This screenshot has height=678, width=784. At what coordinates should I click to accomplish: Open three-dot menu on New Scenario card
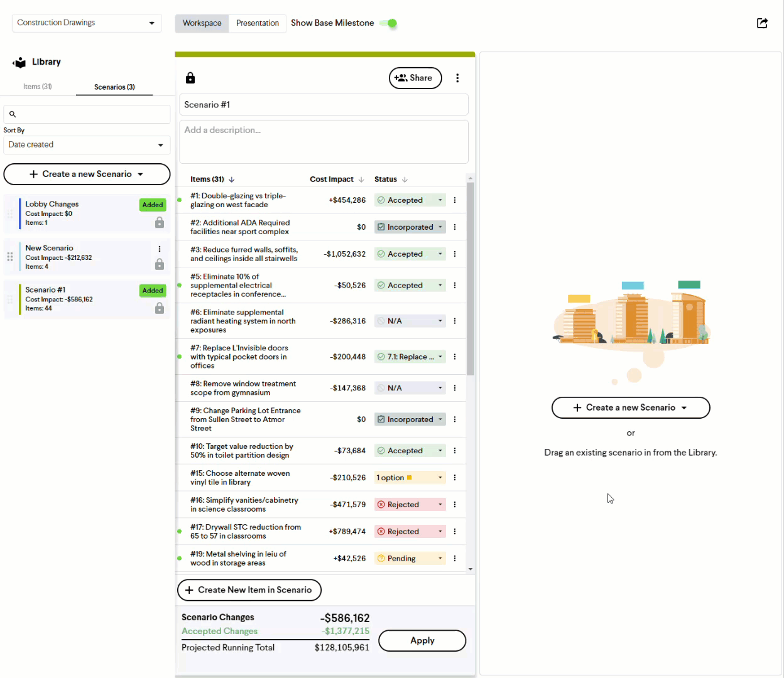pos(160,249)
